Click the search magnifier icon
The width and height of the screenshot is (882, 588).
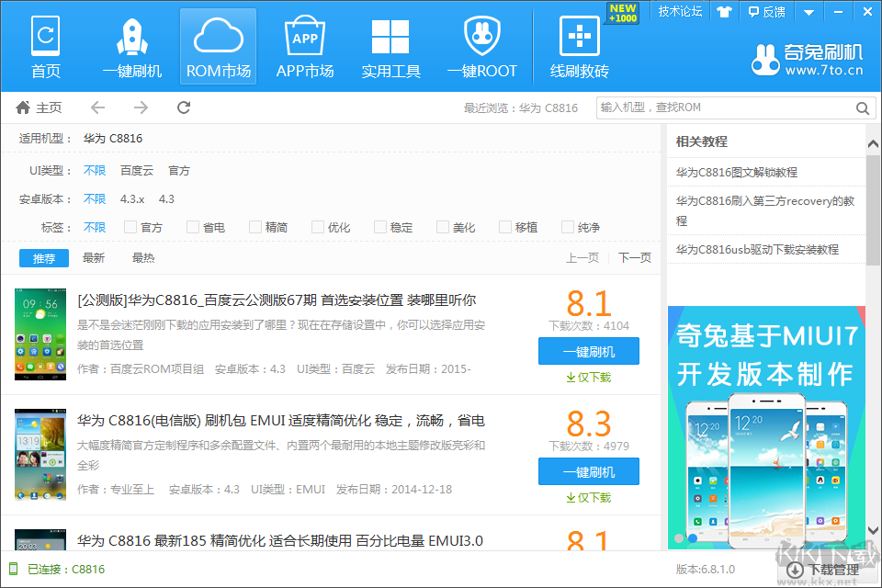[862, 108]
